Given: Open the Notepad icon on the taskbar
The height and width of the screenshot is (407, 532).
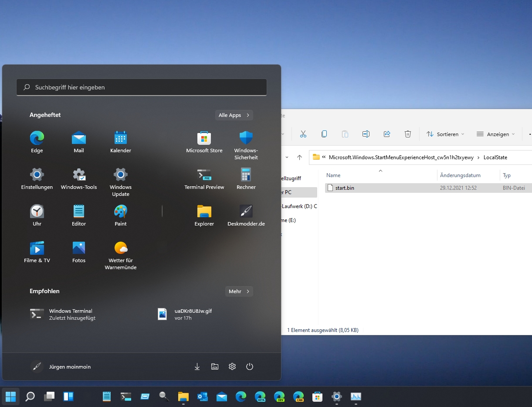Looking at the screenshot, I should [x=107, y=397].
